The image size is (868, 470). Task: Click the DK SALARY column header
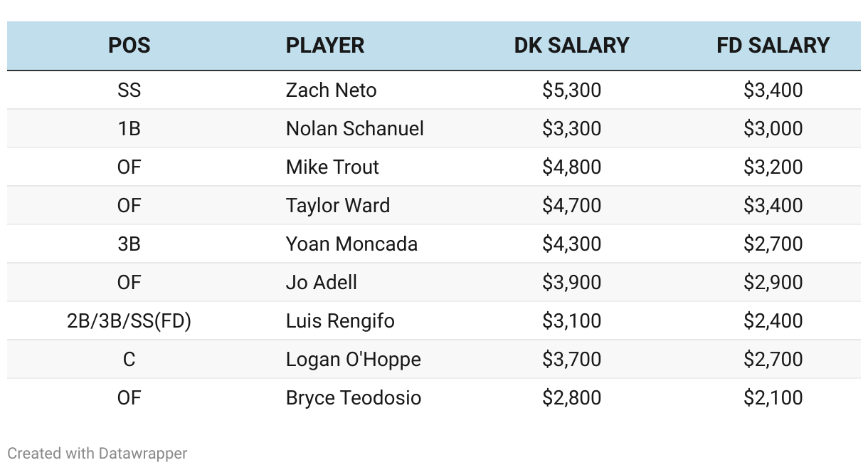(571, 46)
